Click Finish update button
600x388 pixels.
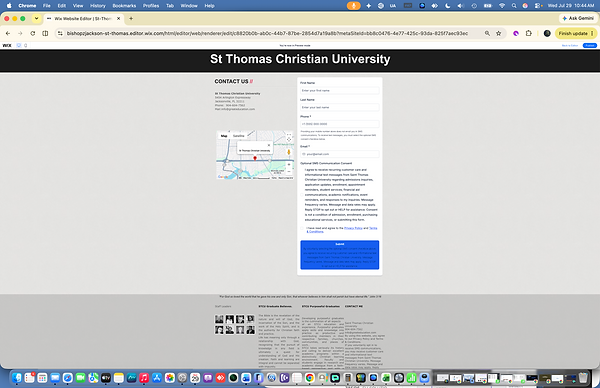(576, 33)
